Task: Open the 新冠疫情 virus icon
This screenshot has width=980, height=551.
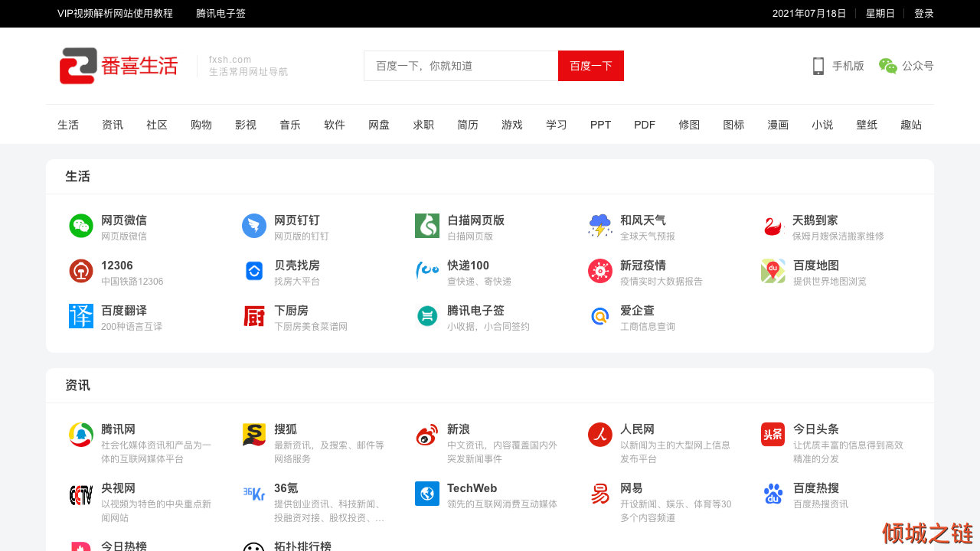Action: tap(600, 271)
